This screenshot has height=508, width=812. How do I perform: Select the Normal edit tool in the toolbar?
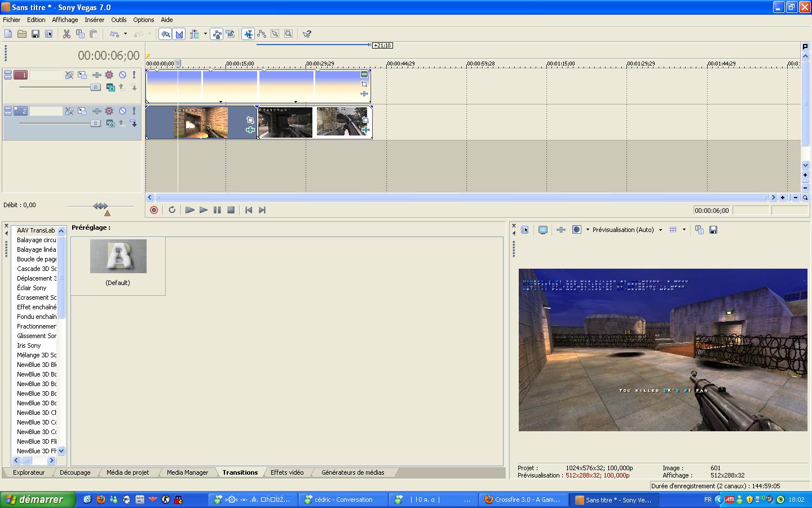[x=248, y=34]
